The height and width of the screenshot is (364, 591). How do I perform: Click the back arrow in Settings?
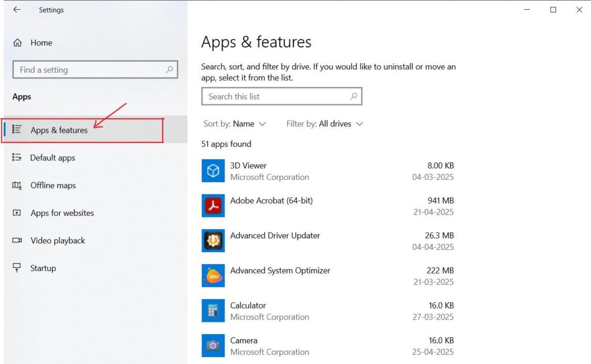(17, 9)
